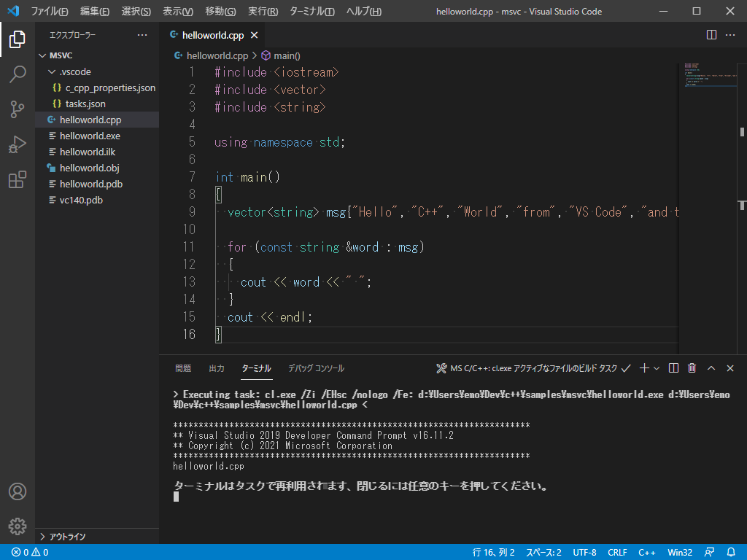
Task: Select helloworld.obj in explorer
Action: click(x=97, y=168)
